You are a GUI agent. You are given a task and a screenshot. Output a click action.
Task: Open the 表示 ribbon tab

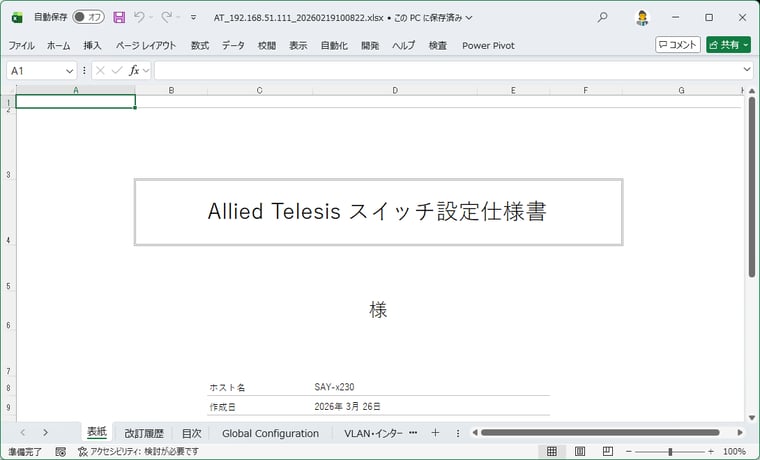298,46
